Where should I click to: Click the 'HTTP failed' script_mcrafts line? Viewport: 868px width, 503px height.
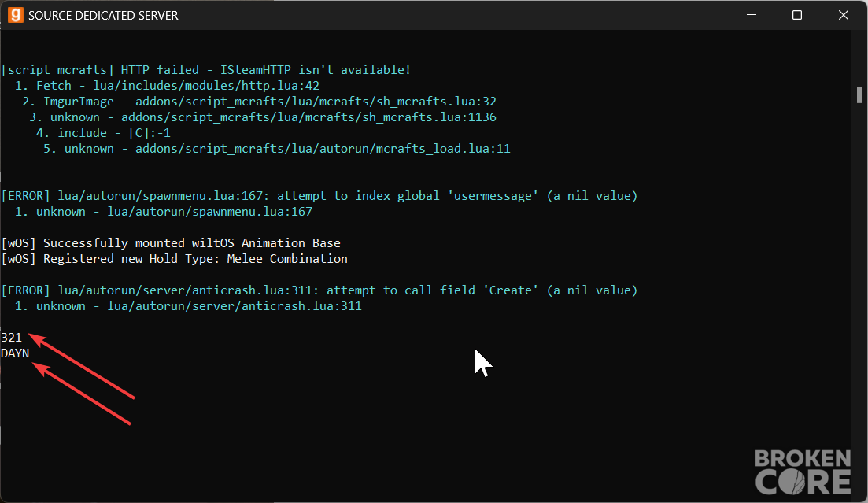point(206,70)
